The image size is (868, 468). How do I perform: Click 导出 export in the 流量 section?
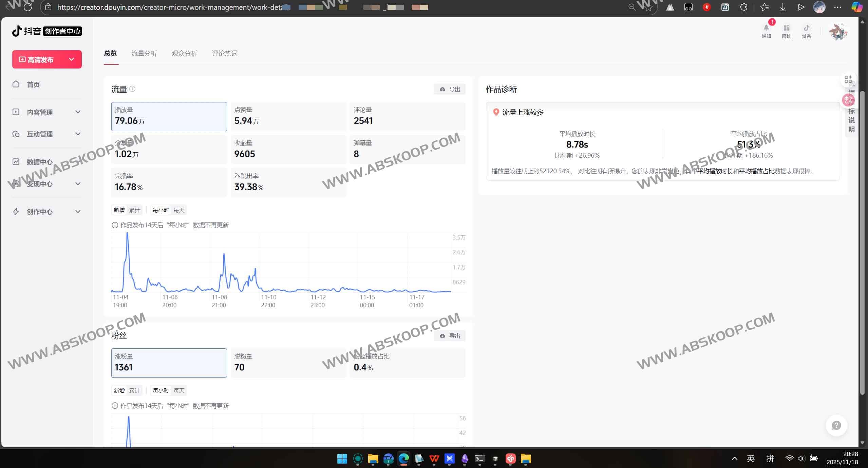pyautogui.click(x=450, y=89)
